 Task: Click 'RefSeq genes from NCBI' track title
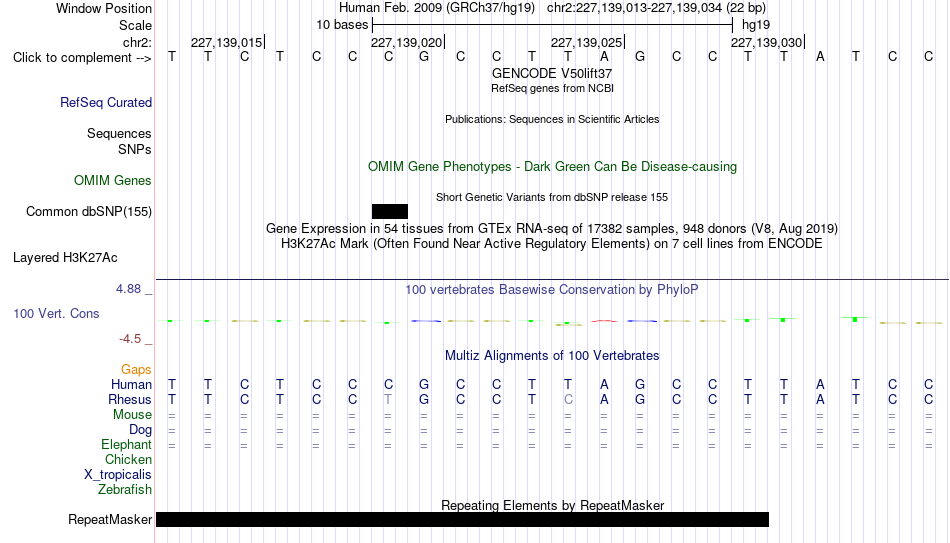[552, 88]
